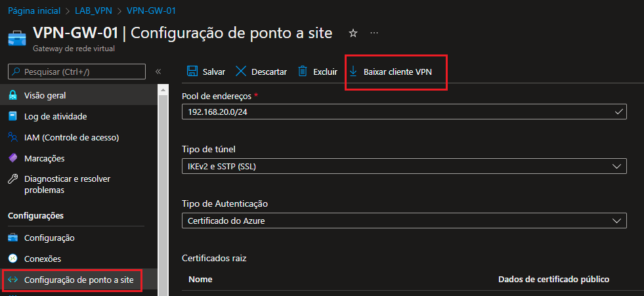
Task: Click the Baixar cliente VPN download icon
Action: (353, 72)
